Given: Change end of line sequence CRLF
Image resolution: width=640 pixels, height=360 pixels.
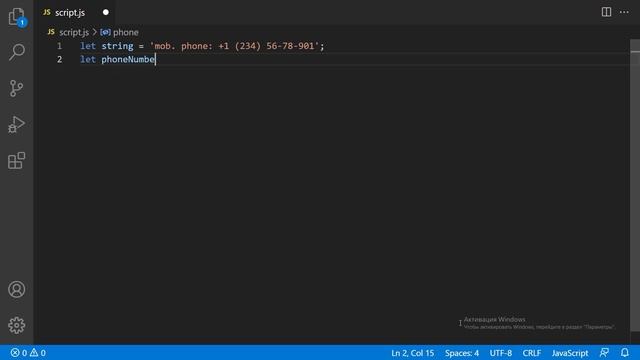Looking at the screenshot, I should [x=531, y=353].
